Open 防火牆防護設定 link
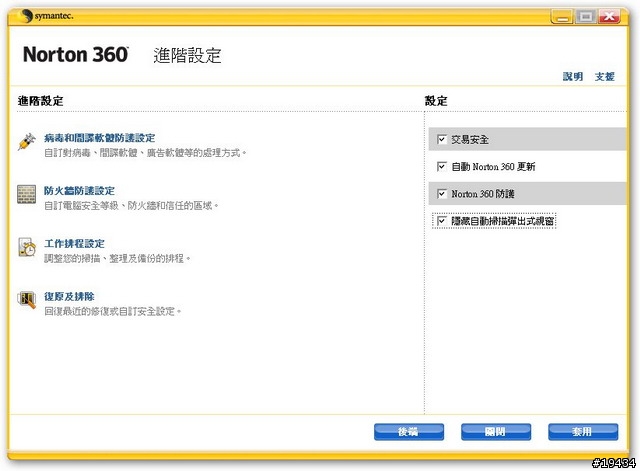The height and width of the screenshot is (471, 640). click(x=79, y=191)
